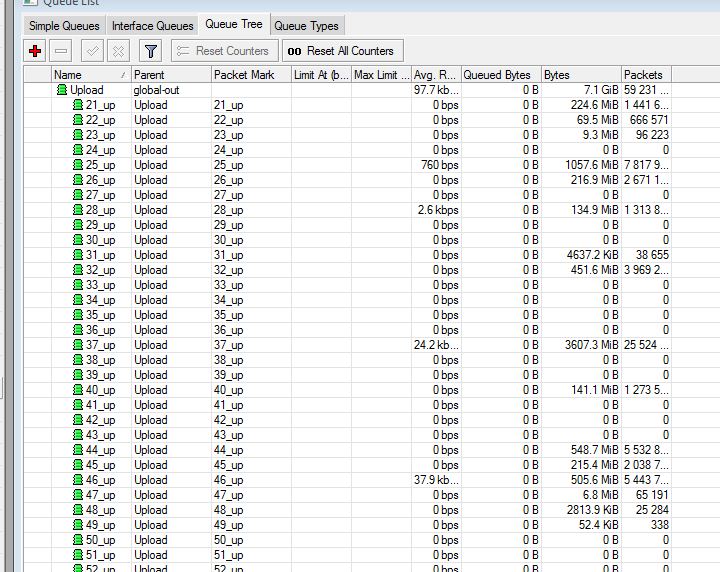Click the 38_up queue icon
Screen dimensions: 720x572
pos(78,360)
